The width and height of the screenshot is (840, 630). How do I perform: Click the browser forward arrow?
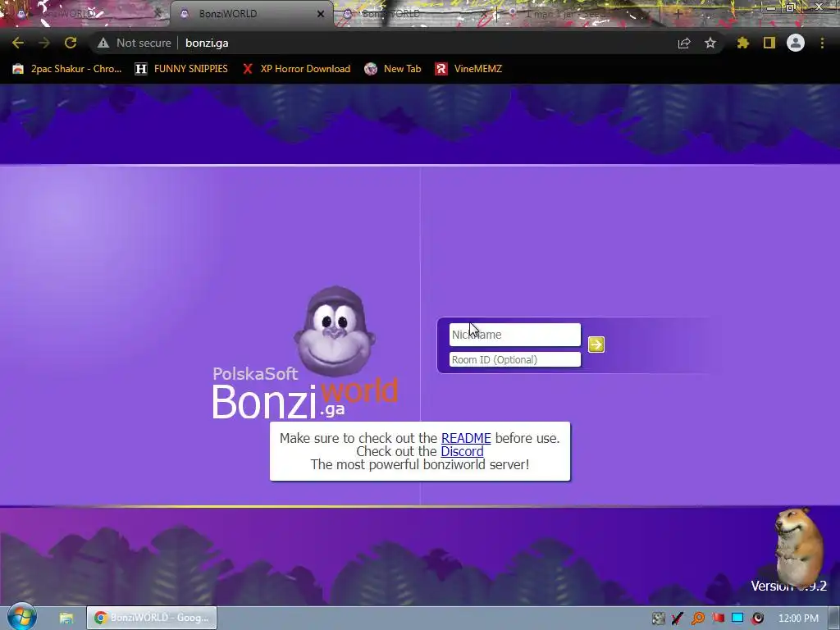point(44,43)
